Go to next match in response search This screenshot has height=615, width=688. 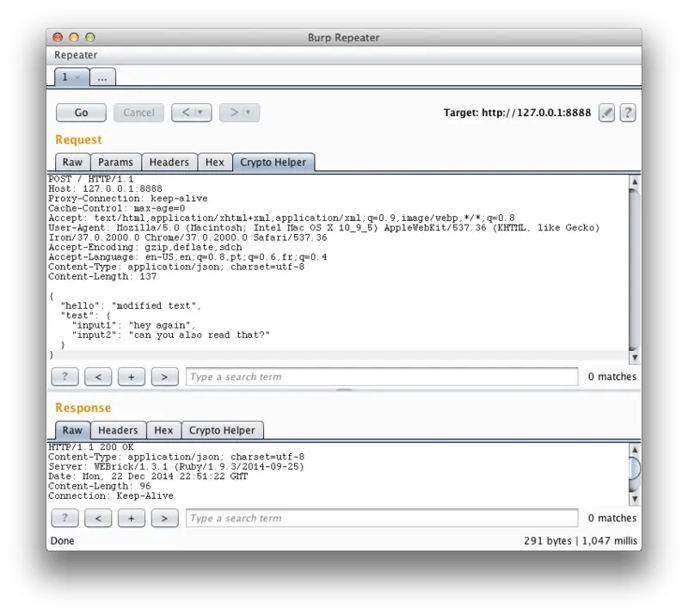tap(164, 518)
